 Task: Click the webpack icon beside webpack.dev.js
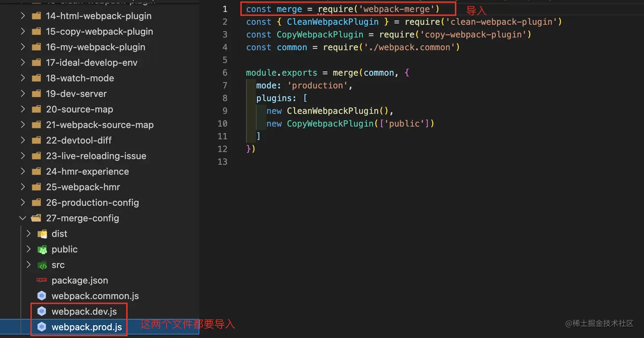tap(42, 312)
